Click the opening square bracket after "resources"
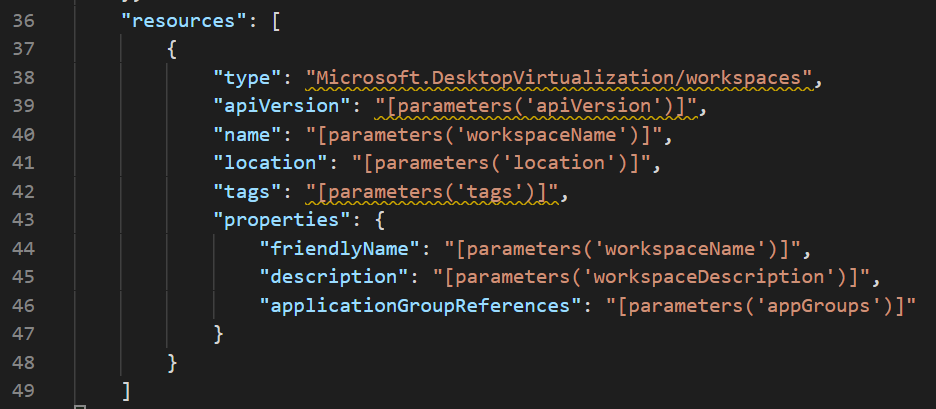The height and width of the screenshot is (409, 936). (x=277, y=21)
